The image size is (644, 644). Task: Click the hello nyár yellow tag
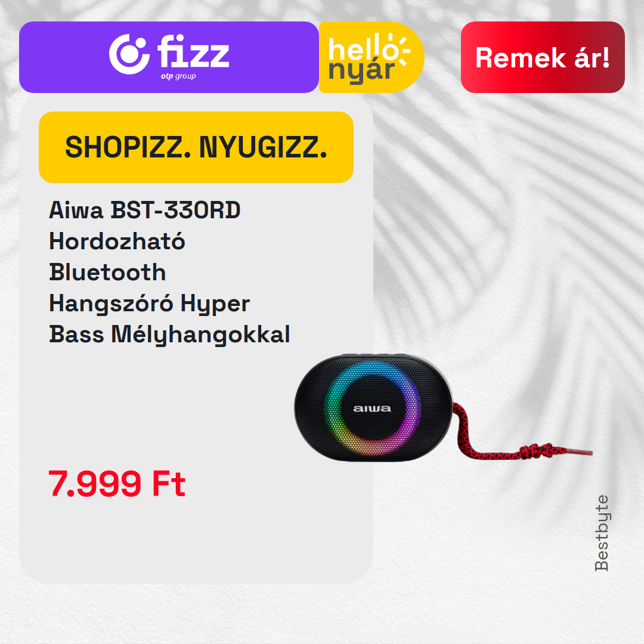click(x=371, y=57)
